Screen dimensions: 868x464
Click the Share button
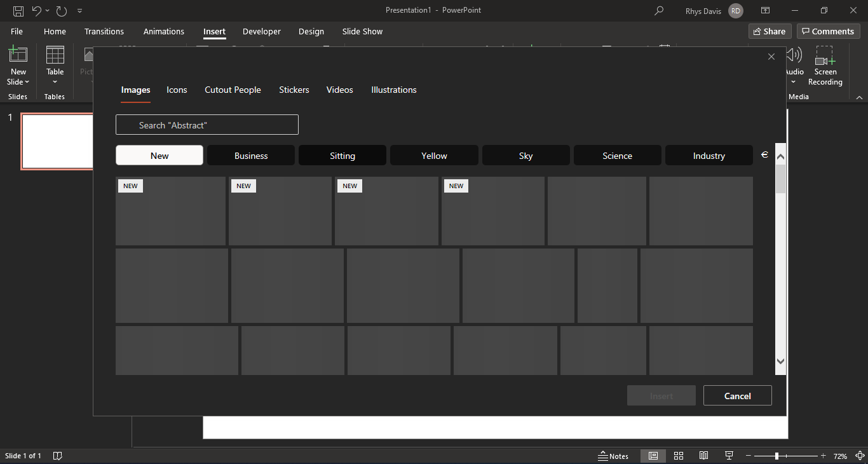click(x=770, y=31)
